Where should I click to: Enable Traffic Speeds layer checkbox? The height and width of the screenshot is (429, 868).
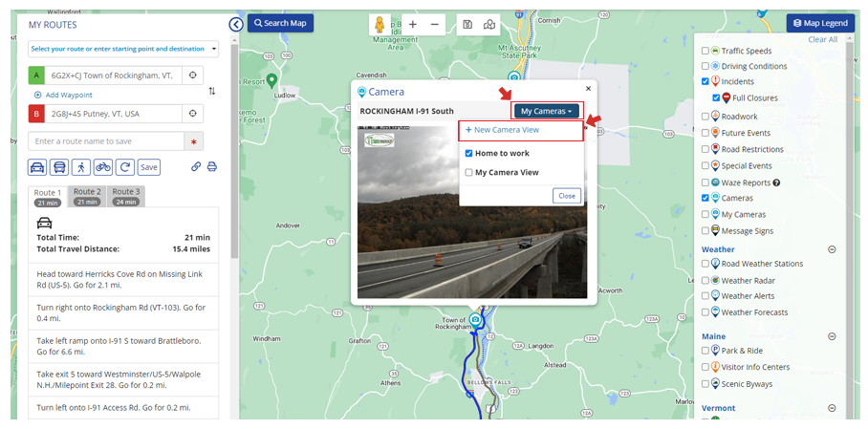[705, 51]
